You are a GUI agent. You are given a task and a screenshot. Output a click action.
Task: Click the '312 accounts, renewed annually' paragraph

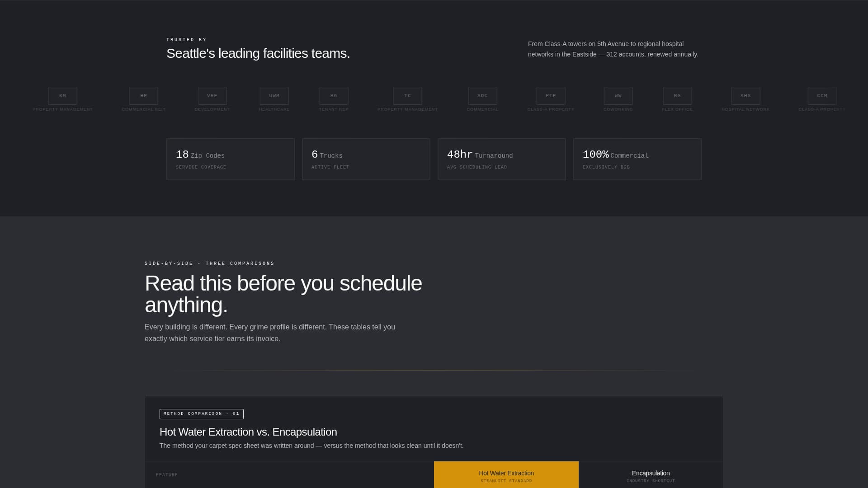click(613, 49)
